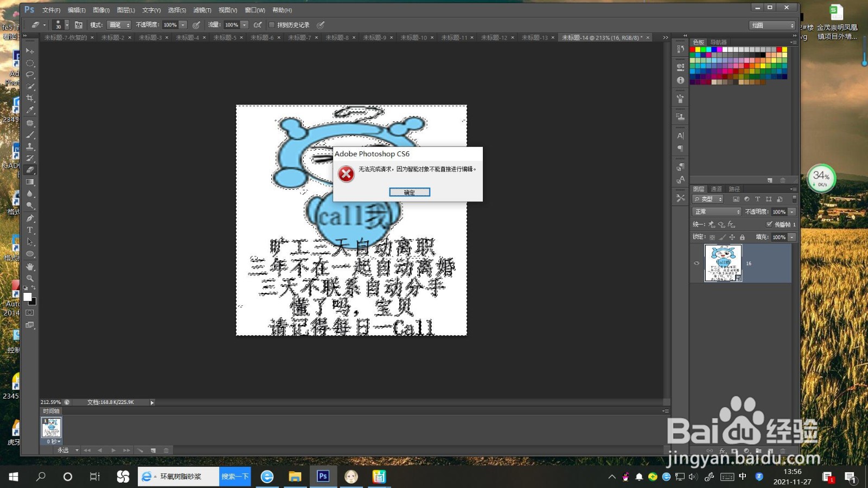This screenshot has height=488, width=868.
Task: Select the Elliptical Marquee tool
Action: click(30, 63)
